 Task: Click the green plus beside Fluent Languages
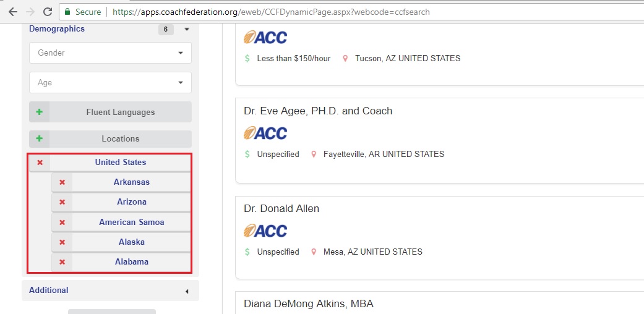pyautogui.click(x=40, y=112)
